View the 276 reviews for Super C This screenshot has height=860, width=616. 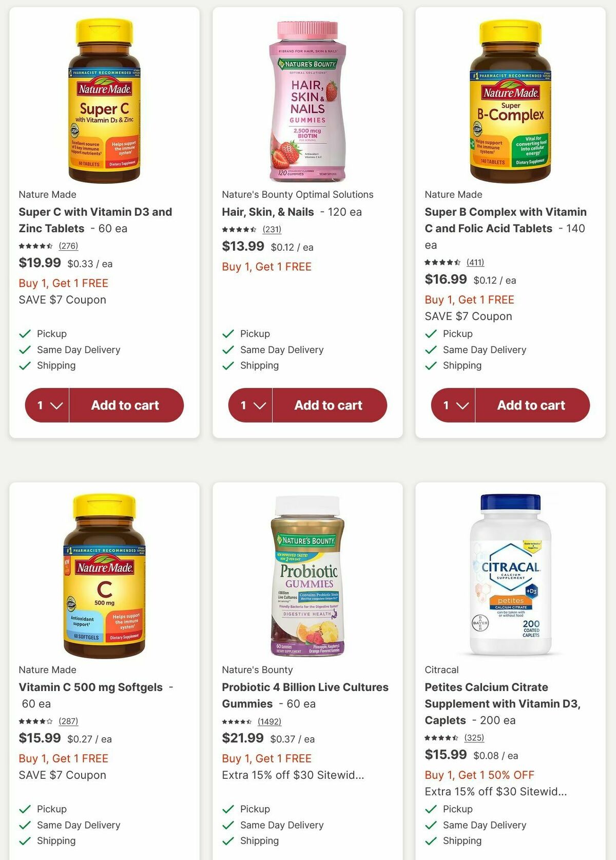68,246
